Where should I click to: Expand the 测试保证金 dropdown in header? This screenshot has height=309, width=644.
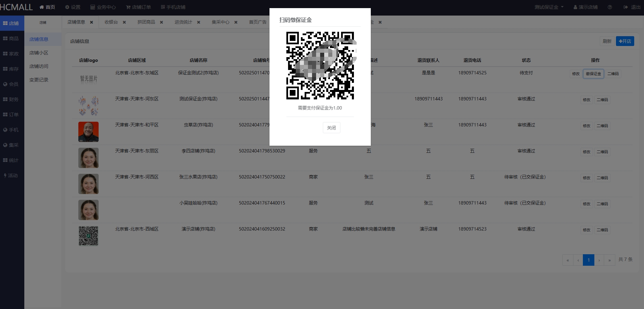point(549,7)
